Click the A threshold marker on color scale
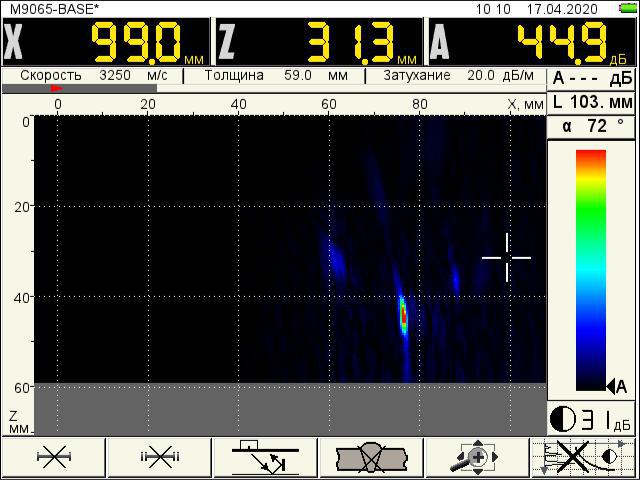640x480 pixels. click(616, 386)
